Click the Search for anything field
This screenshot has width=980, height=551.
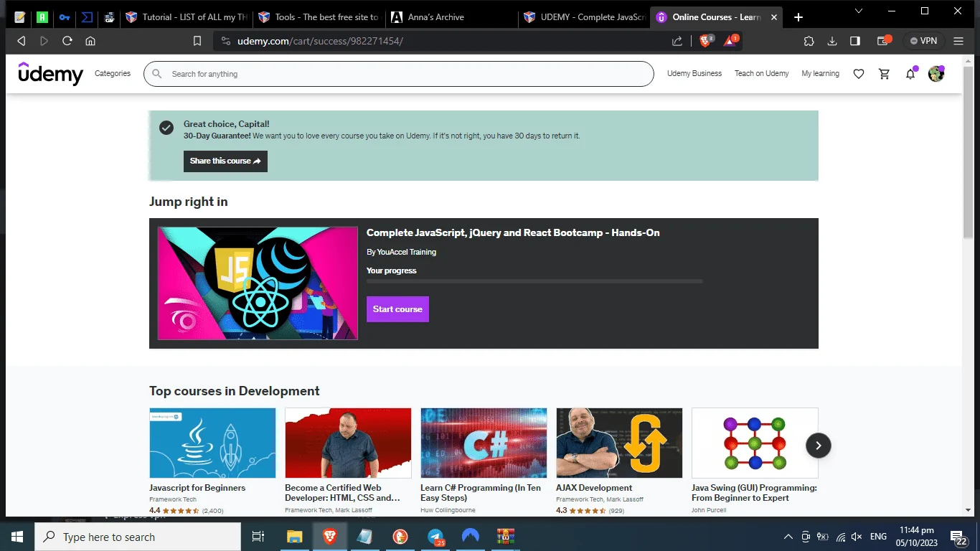pyautogui.click(x=399, y=74)
